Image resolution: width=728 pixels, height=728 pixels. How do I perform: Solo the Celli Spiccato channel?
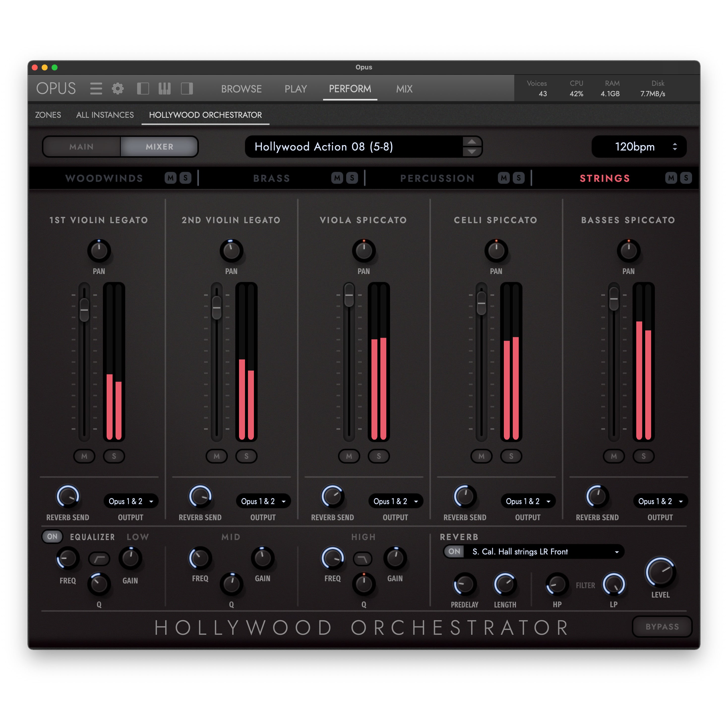point(511,456)
